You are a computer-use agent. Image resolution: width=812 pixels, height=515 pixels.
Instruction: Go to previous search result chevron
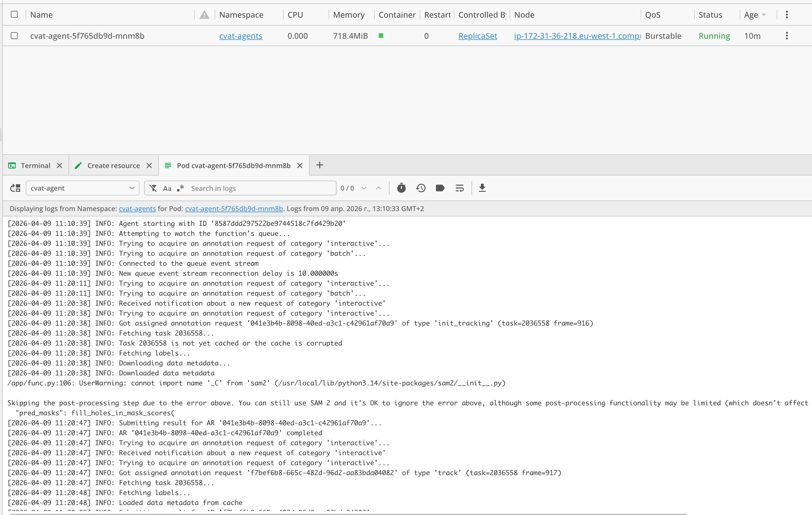[378, 188]
